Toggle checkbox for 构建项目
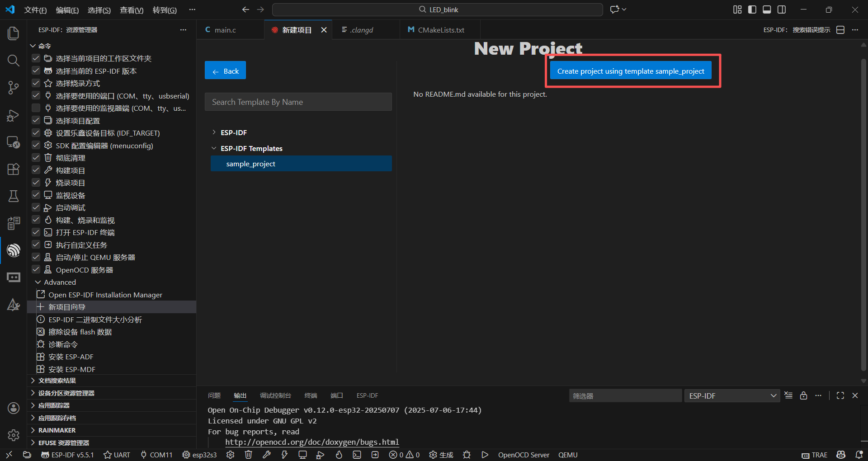This screenshot has width=868, height=461. tap(36, 170)
